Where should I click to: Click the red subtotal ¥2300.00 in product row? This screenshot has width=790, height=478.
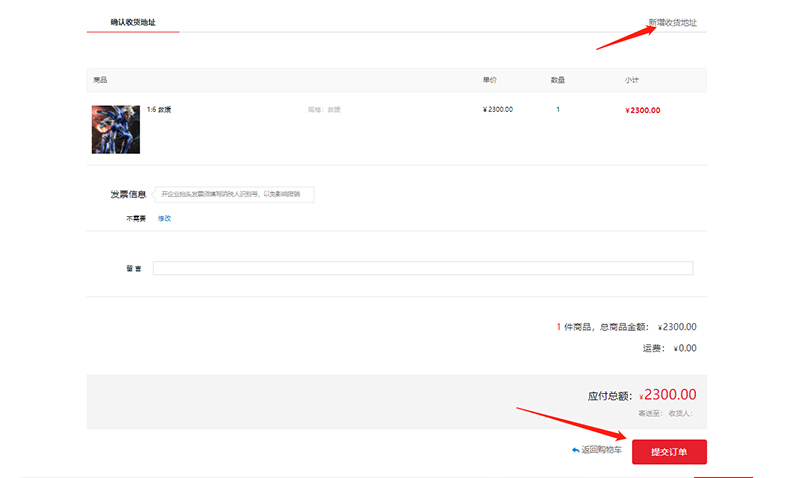tap(642, 110)
